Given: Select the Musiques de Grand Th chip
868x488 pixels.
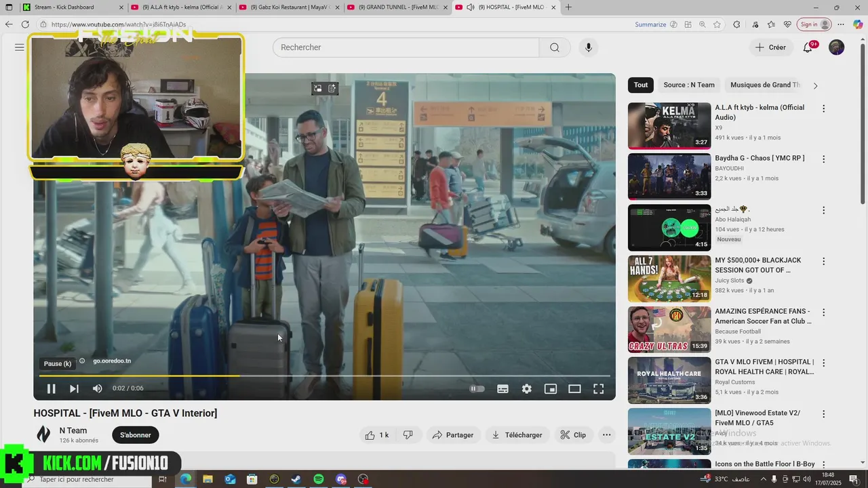Looking at the screenshot, I should point(765,85).
